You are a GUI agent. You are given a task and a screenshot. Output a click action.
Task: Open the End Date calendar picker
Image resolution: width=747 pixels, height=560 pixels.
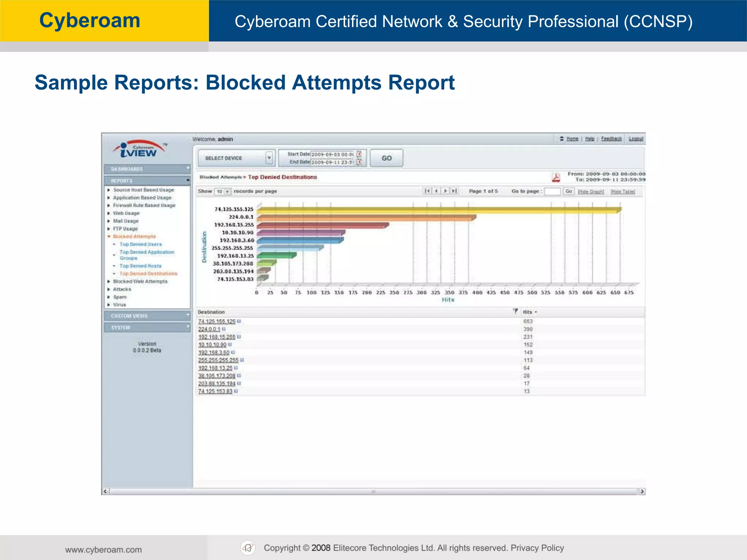pyautogui.click(x=359, y=162)
